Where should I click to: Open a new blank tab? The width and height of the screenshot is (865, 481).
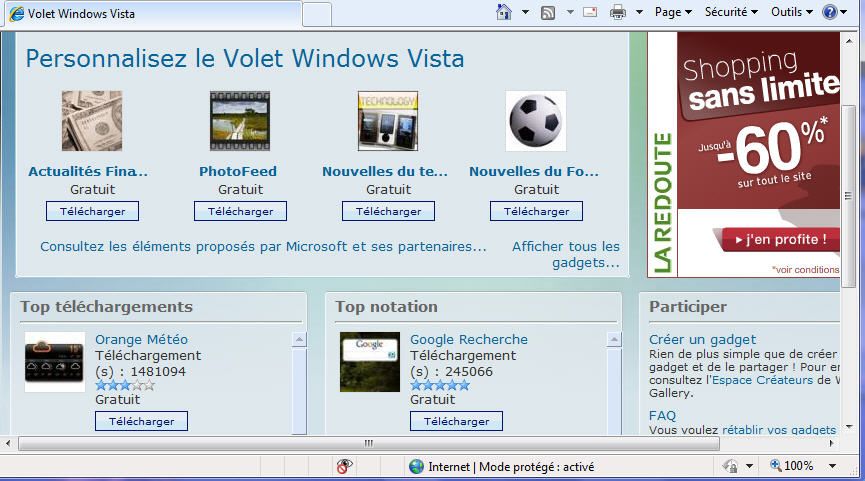pos(317,14)
